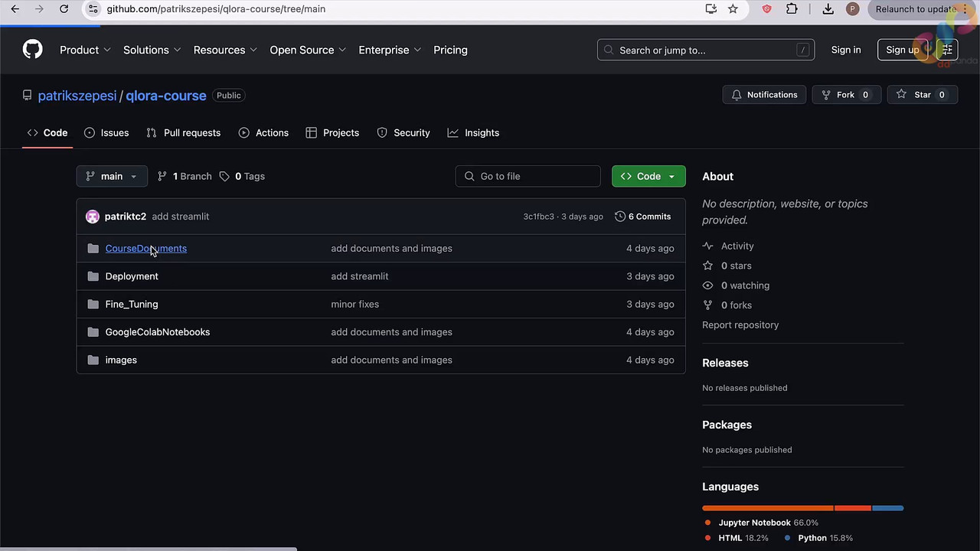
Task: Expand the Product menu
Action: (x=85, y=50)
